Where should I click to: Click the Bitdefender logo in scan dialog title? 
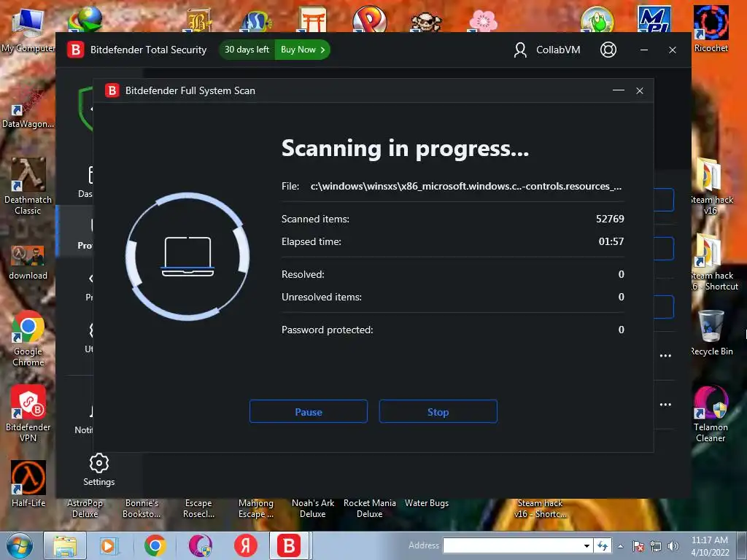point(112,90)
